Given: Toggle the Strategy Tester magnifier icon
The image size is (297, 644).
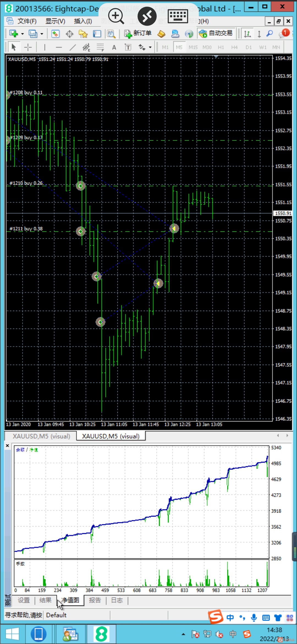Looking at the screenshot, I should (111, 34).
